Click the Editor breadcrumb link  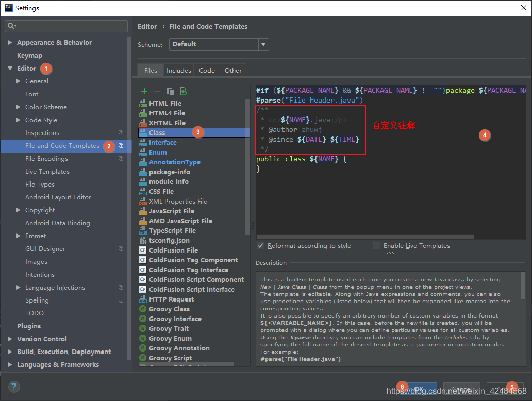147,26
